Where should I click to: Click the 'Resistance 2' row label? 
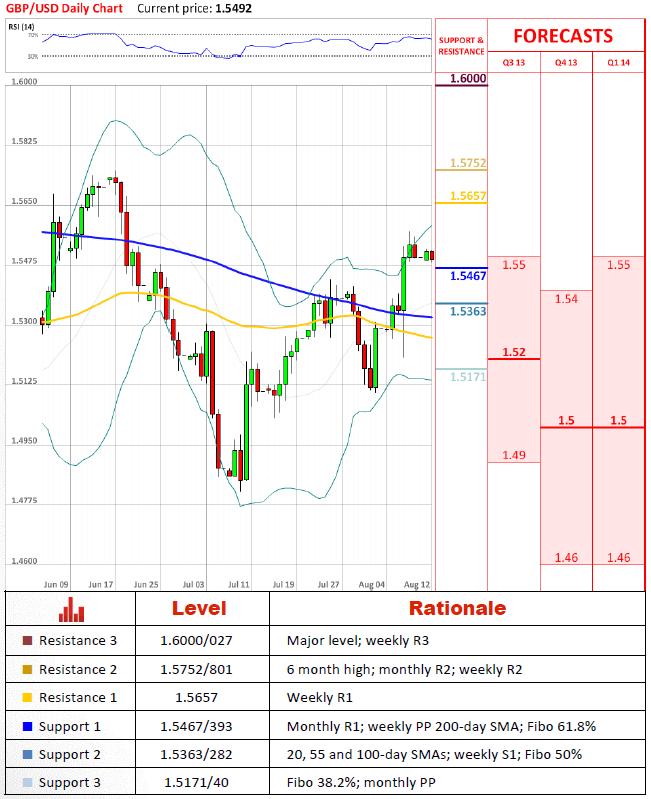click(x=78, y=669)
